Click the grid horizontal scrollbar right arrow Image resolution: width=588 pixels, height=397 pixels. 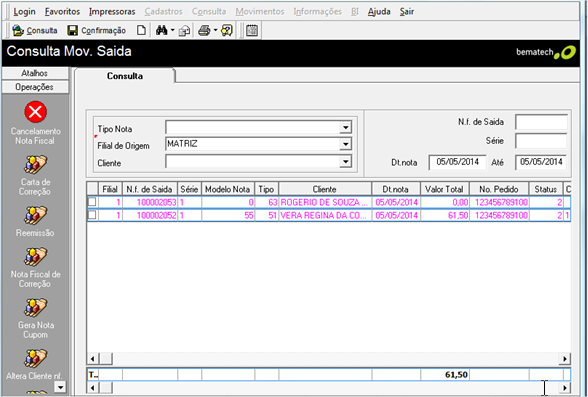point(564,359)
